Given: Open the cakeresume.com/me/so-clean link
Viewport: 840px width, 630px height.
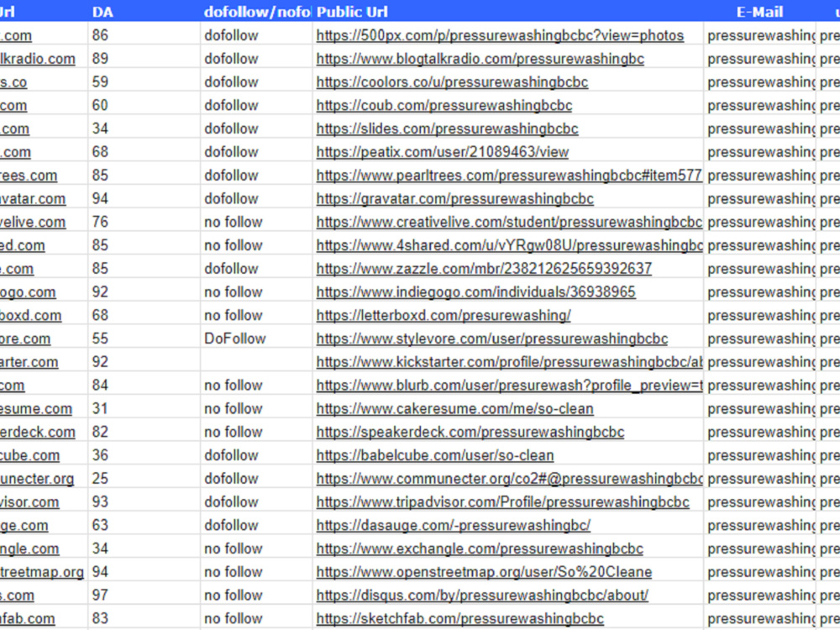Looking at the screenshot, I should [x=454, y=409].
